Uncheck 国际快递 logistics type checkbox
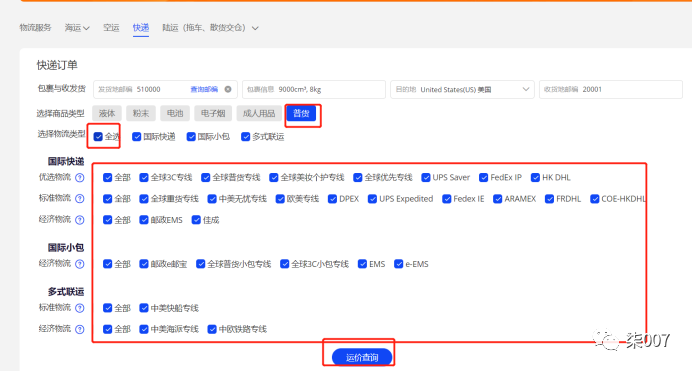Viewport: 692px width, 371px height. tap(137, 137)
